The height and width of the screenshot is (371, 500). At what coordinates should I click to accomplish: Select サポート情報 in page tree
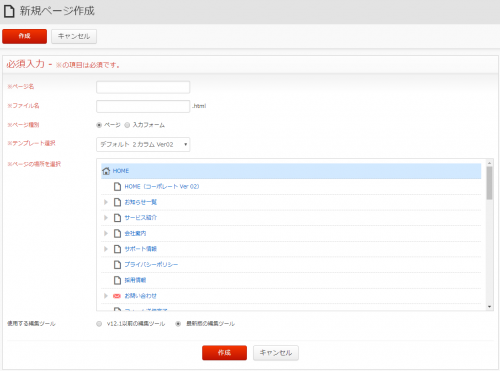pos(140,249)
